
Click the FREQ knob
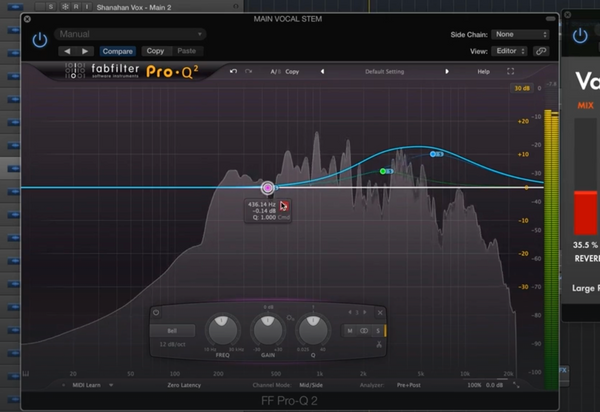222,330
